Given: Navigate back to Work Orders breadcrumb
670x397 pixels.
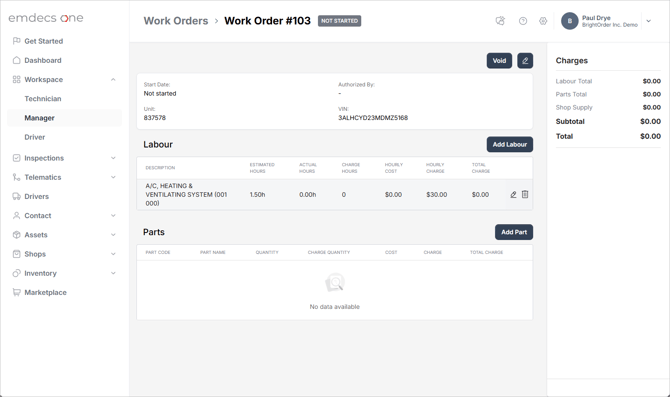Looking at the screenshot, I should coord(176,21).
